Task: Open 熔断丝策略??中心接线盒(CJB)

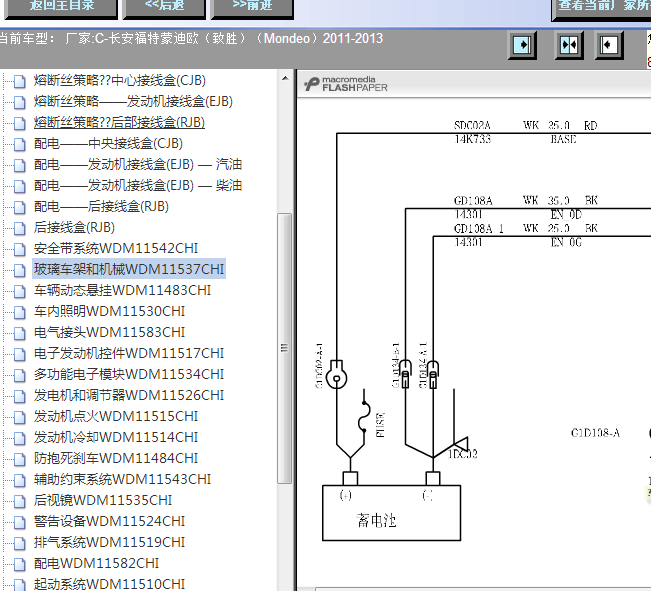Action: pos(120,80)
